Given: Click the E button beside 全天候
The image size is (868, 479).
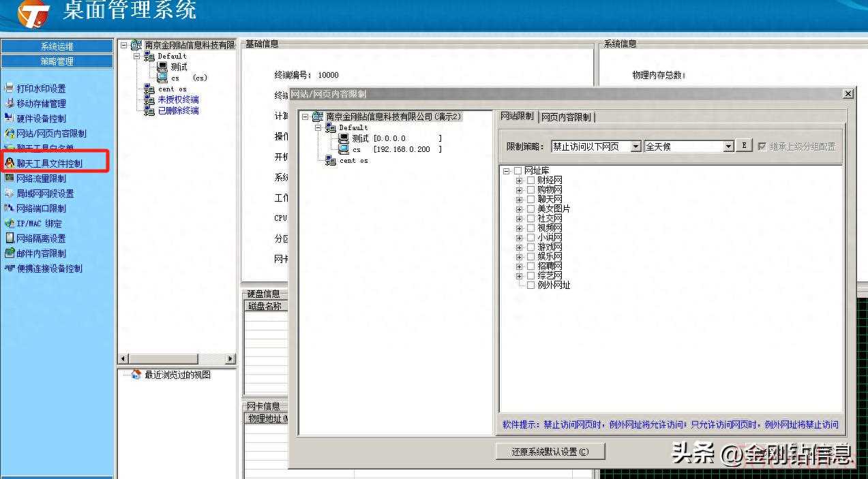Looking at the screenshot, I should point(745,146).
